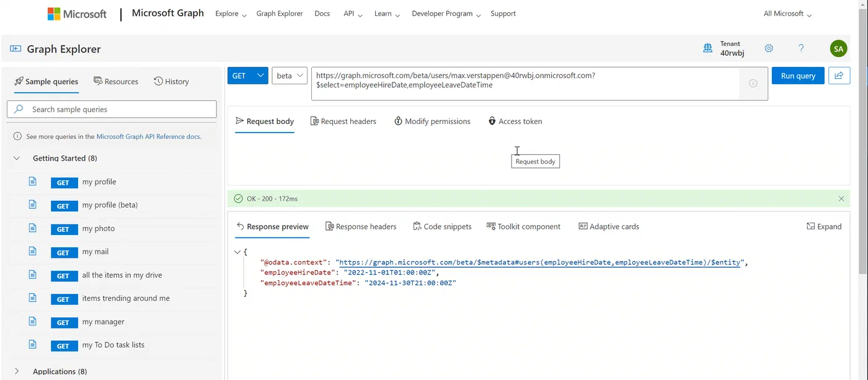The image size is (868, 380).
Task: Click document icon beside my To Do task lists
Action: pyautogui.click(x=33, y=344)
